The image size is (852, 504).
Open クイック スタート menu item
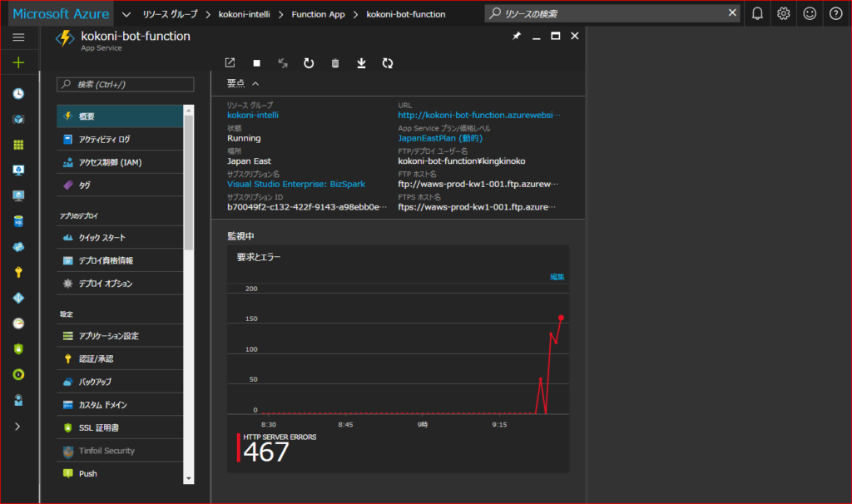point(120,237)
